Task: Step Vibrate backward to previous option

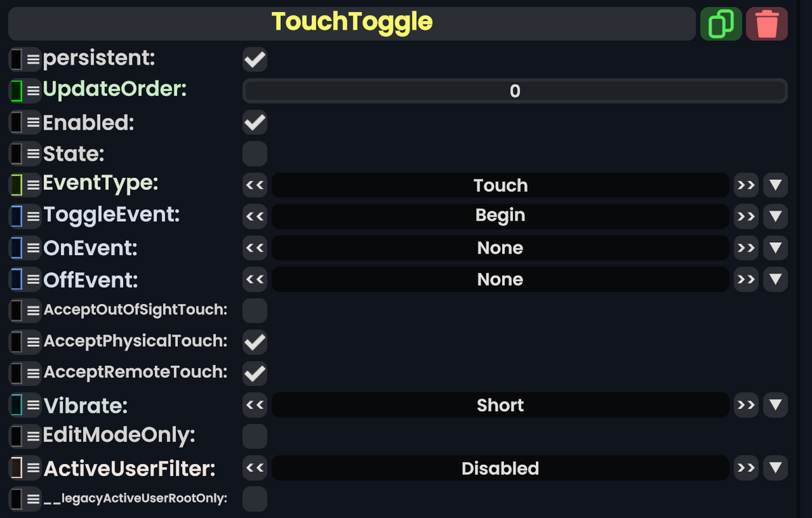Action: [x=254, y=405]
